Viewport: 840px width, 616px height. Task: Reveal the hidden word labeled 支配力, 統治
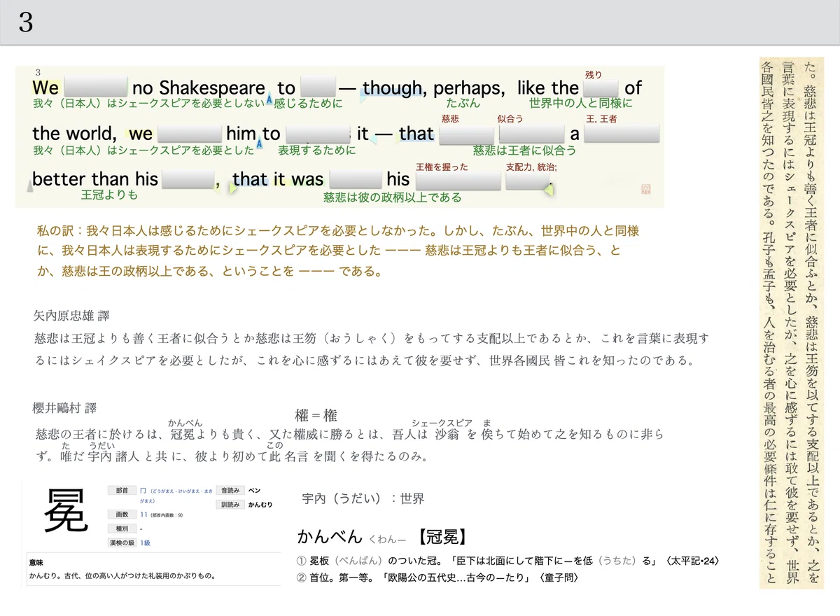(526, 181)
